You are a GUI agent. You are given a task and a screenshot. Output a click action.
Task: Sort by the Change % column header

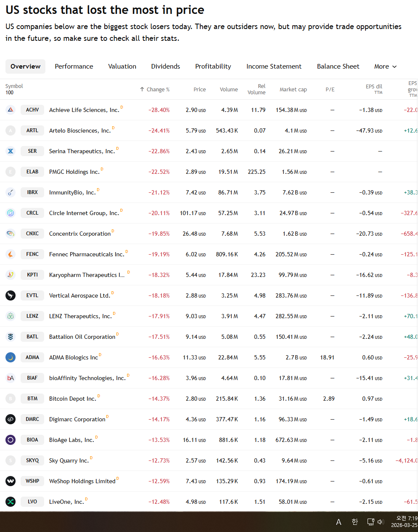click(x=155, y=90)
